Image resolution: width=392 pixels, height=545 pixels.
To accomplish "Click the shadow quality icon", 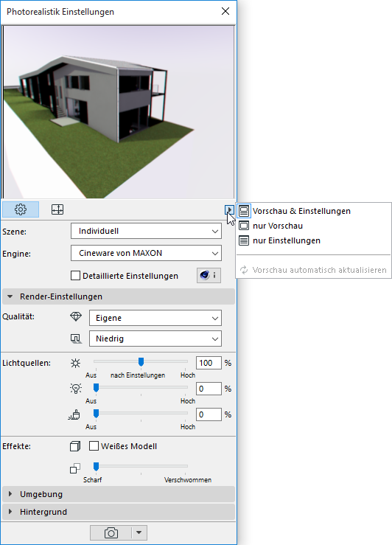I will [76, 339].
